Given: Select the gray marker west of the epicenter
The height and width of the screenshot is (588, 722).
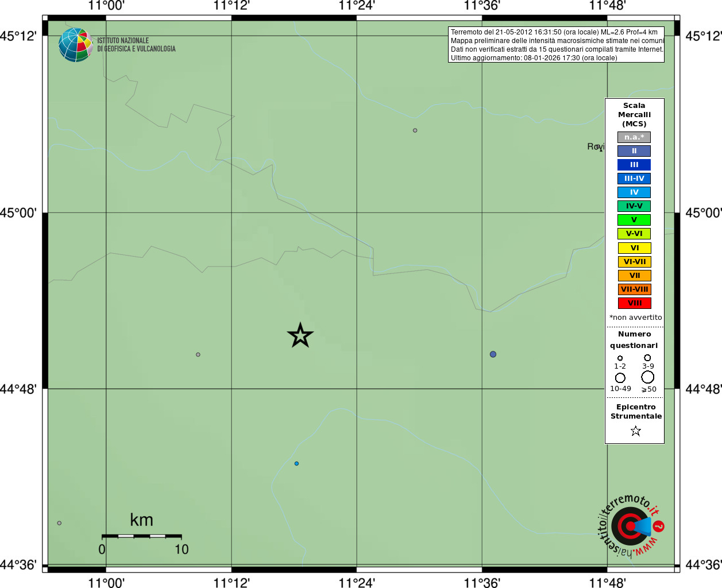Looking at the screenshot, I should pos(198,354).
